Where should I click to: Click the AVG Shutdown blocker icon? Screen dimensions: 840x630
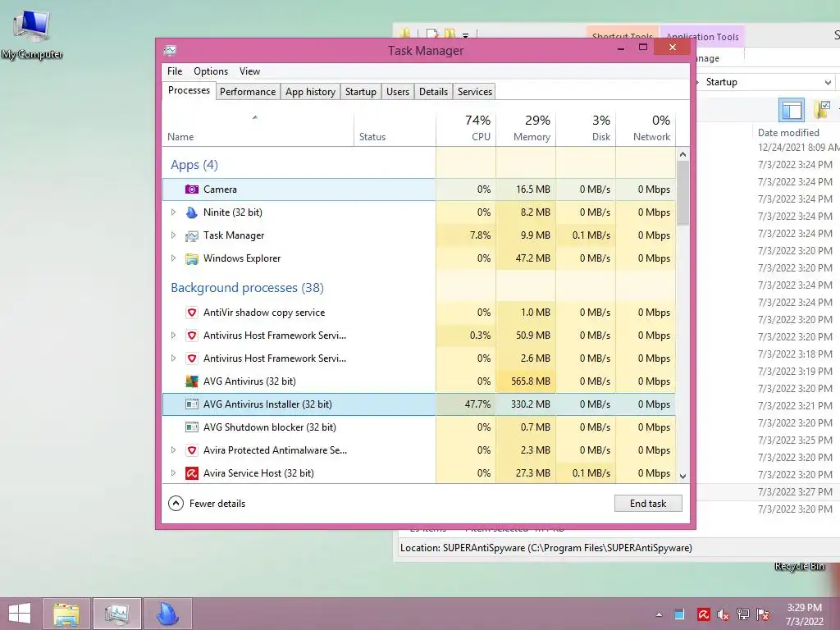pos(192,427)
